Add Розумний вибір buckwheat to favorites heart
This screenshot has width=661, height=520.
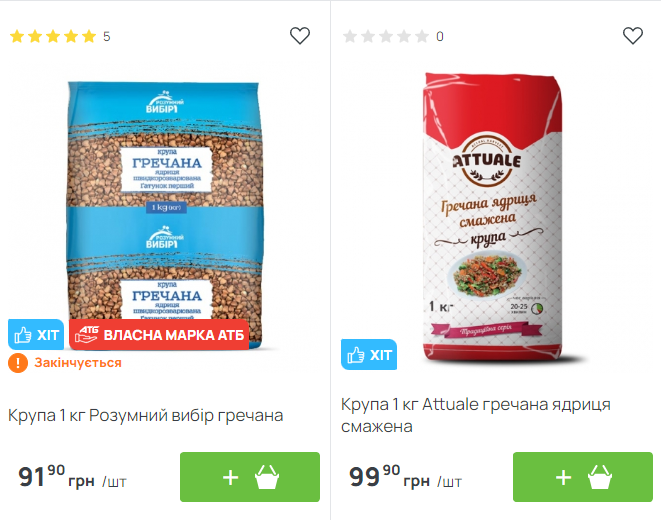point(300,36)
